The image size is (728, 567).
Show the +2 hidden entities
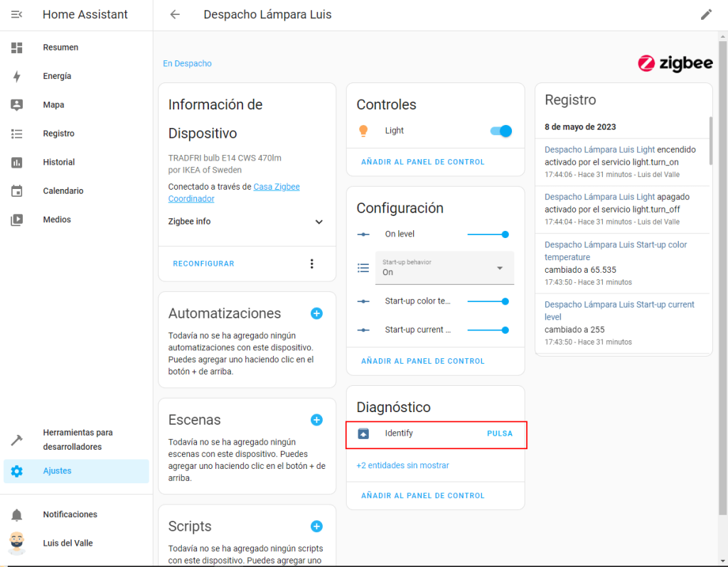click(402, 465)
